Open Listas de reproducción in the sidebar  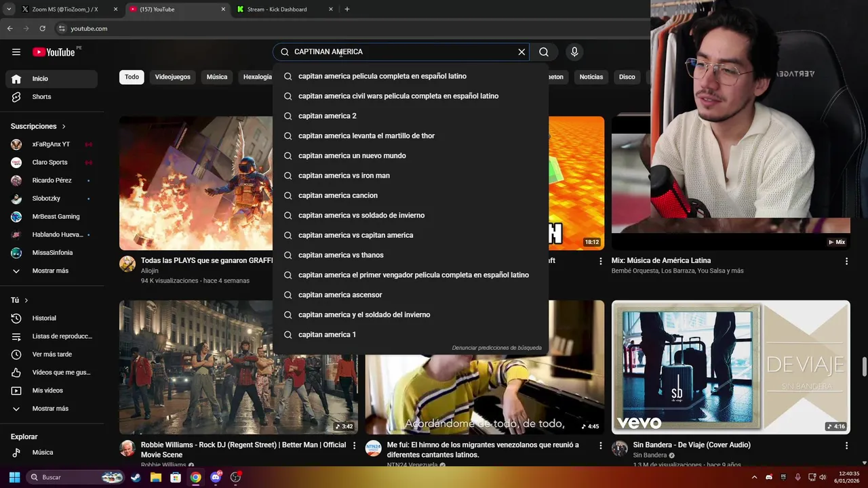click(52, 336)
